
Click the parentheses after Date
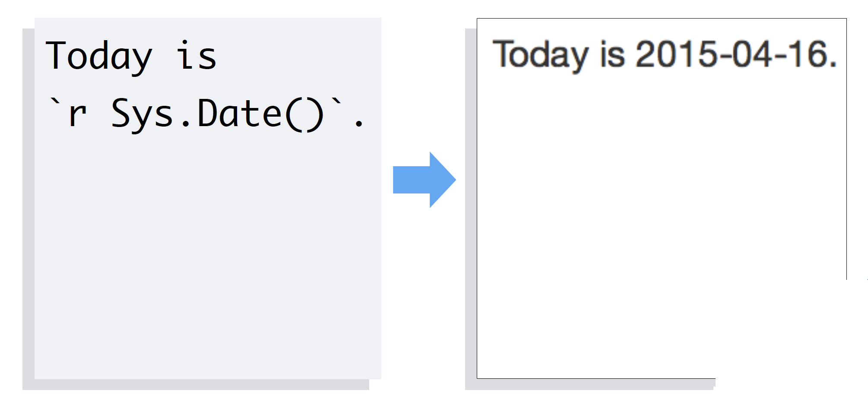point(304,114)
